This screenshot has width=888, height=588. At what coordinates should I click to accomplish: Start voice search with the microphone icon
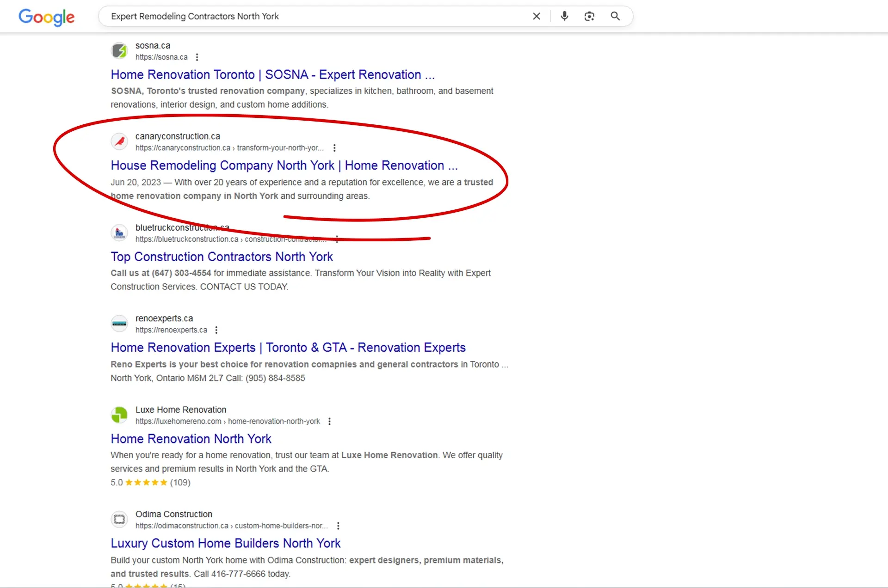point(564,16)
